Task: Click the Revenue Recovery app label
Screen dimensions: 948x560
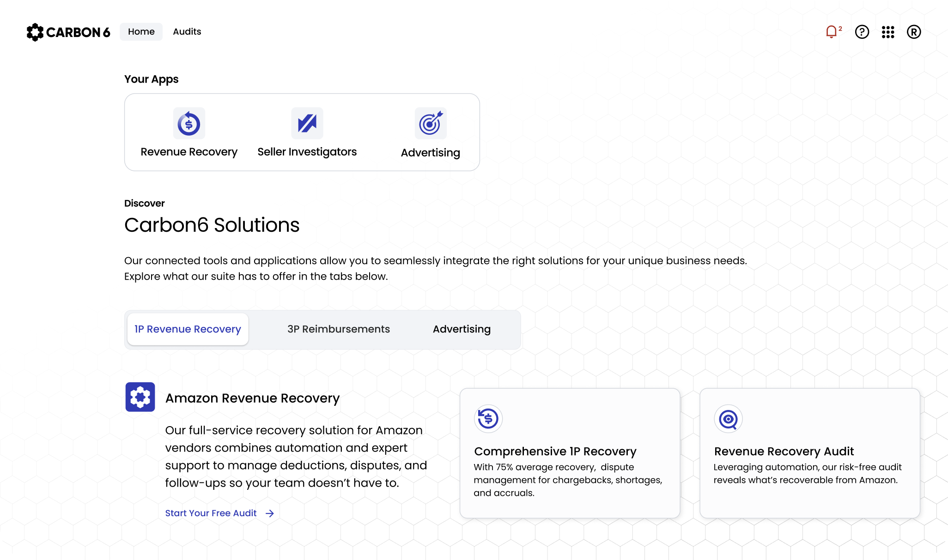Action: click(x=189, y=152)
